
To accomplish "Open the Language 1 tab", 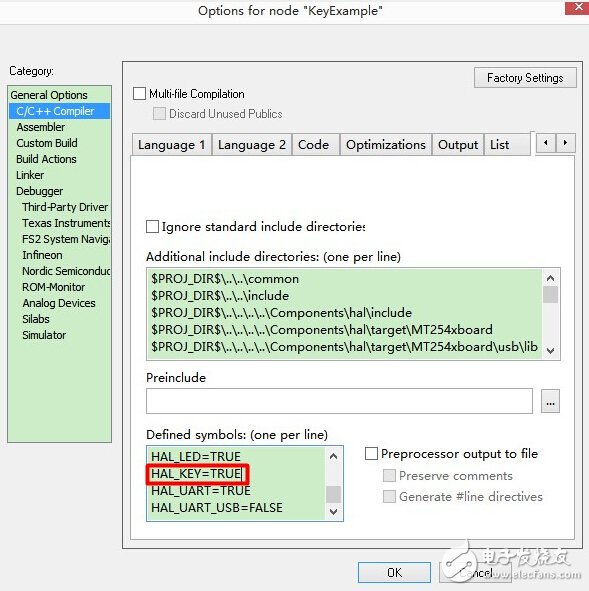I will coord(172,145).
